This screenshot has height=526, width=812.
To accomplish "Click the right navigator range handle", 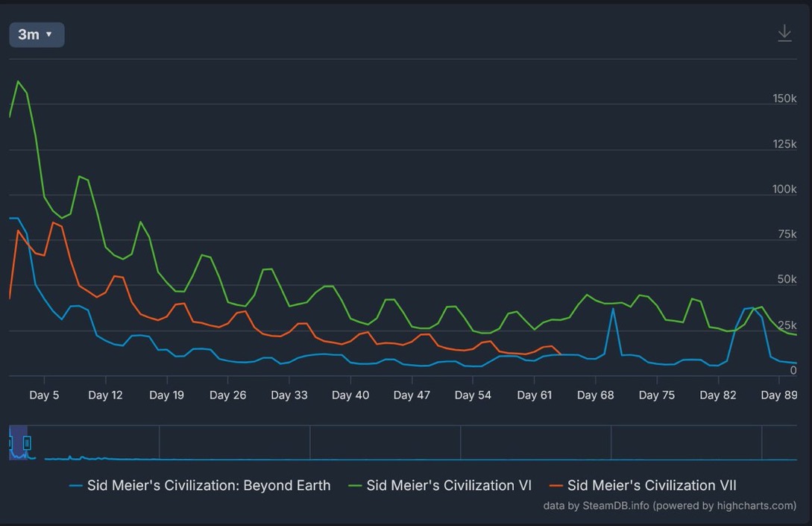I will pyautogui.click(x=27, y=443).
